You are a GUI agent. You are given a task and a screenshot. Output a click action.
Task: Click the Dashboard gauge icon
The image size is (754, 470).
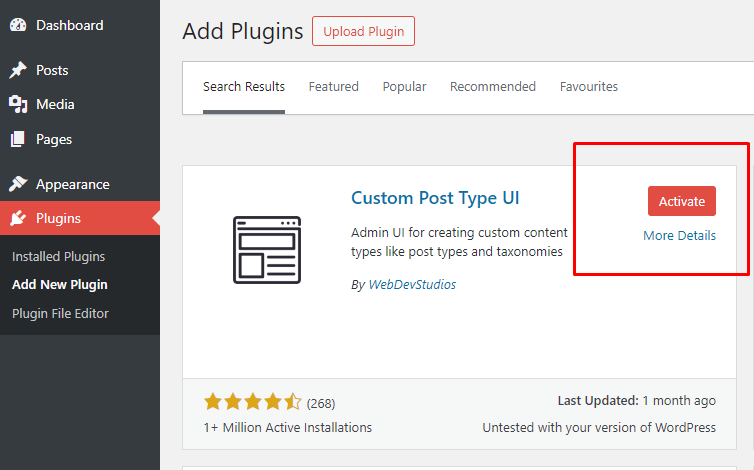click(18, 25)
